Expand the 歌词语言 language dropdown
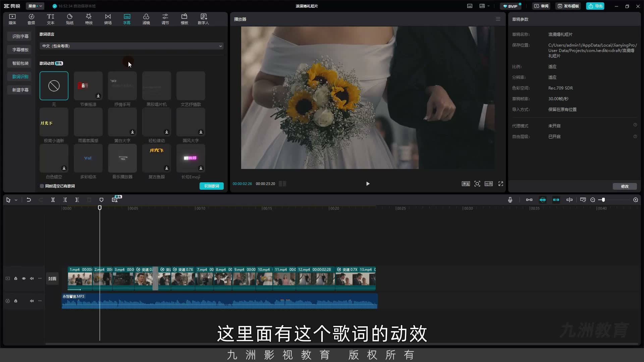This screenshot has width=644, height=362. 131,46
